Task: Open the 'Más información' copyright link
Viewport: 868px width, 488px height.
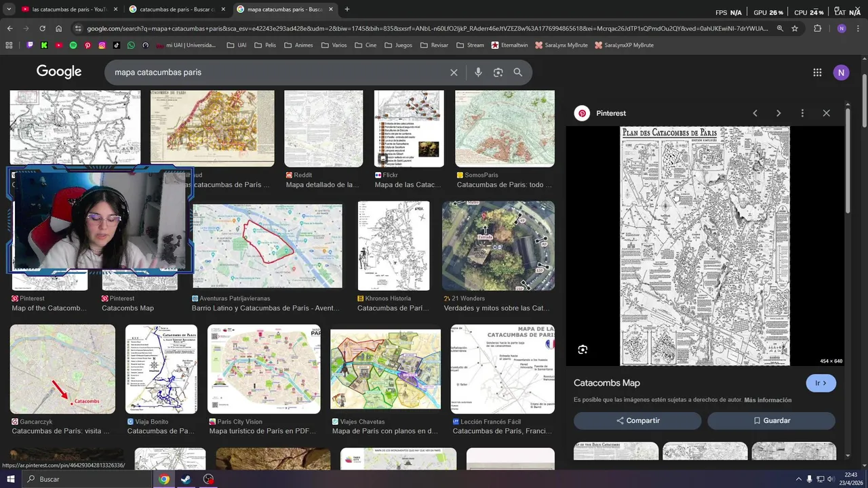Action: pyautogui.click(x=768, y=400)
